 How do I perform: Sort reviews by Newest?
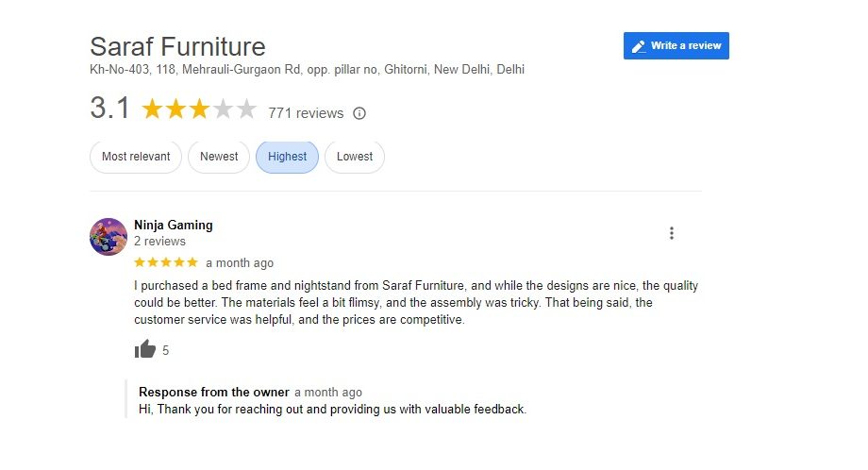coord(219,157)
